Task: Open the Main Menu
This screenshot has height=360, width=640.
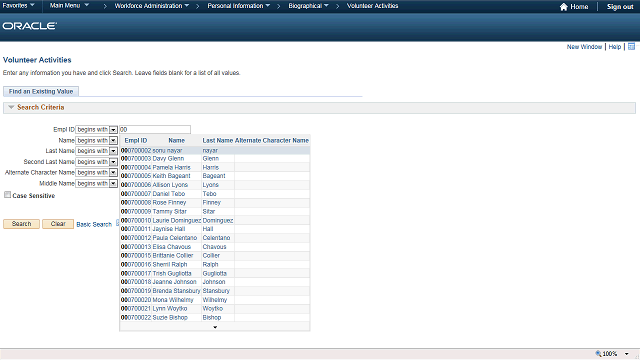Action: point(69,6)
